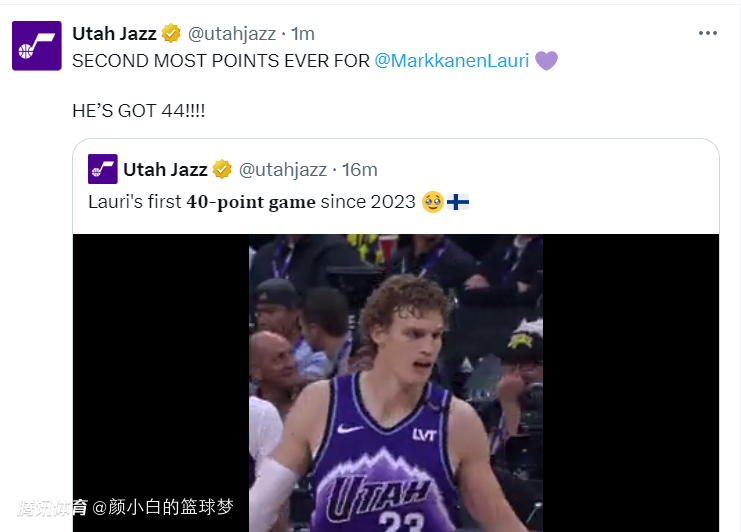Open the quoted tweet via the 16m timestamp
This screenshot has width=741, height=532.
click(x=358, y=169)
